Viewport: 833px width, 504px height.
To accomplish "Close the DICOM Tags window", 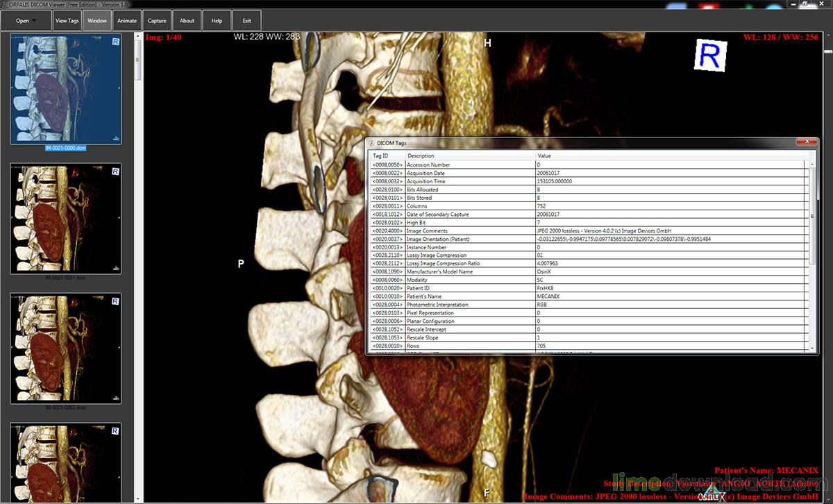I will pyautogui.click(x=807, y=141).
